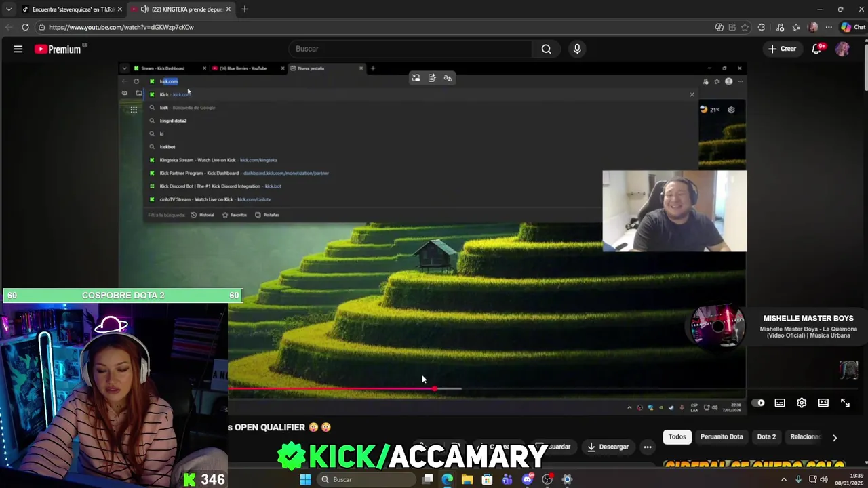Open a new Edge tab
This screenshot has width=868, height=488.
pos(245,9)
